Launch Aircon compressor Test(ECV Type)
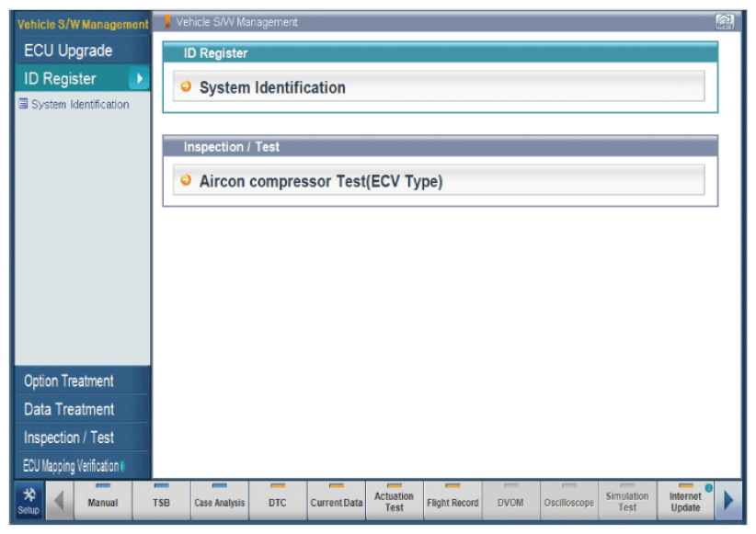Screen dimensions: 756x534 coord(439,181)
